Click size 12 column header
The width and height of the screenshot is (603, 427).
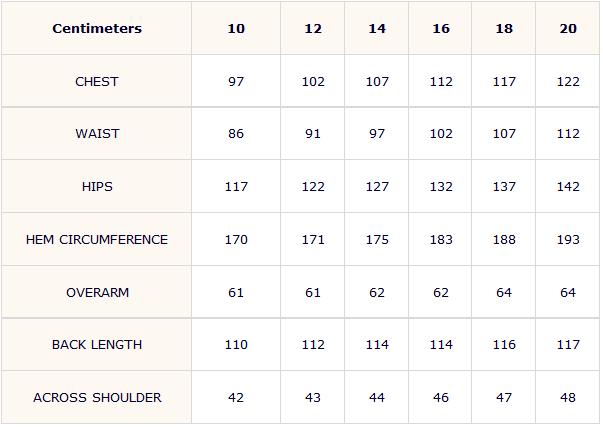[x=313, y=28]
